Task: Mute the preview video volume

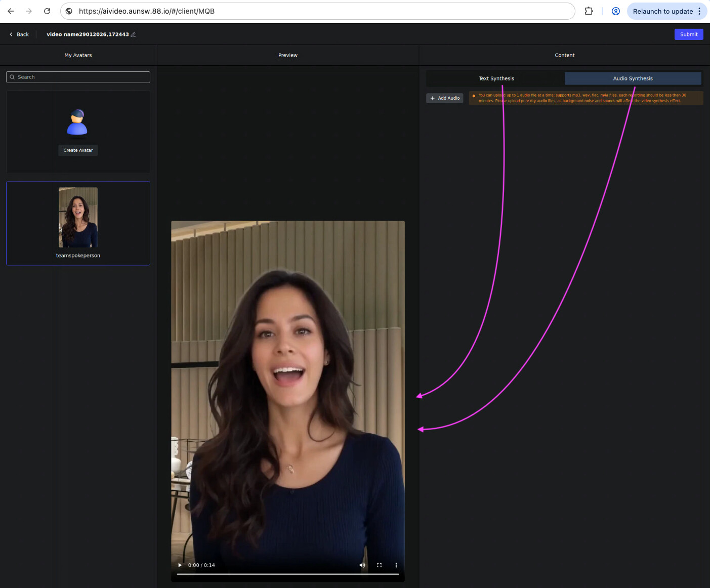Action: coord(362,565)
